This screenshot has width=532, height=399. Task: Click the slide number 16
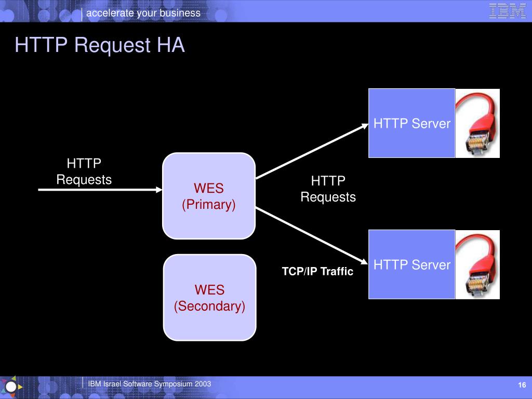[522, 385]
